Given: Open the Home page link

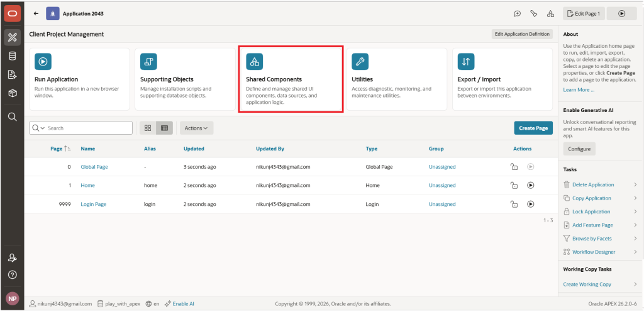Looking at the screenshot, I should (x=87, y=185).
